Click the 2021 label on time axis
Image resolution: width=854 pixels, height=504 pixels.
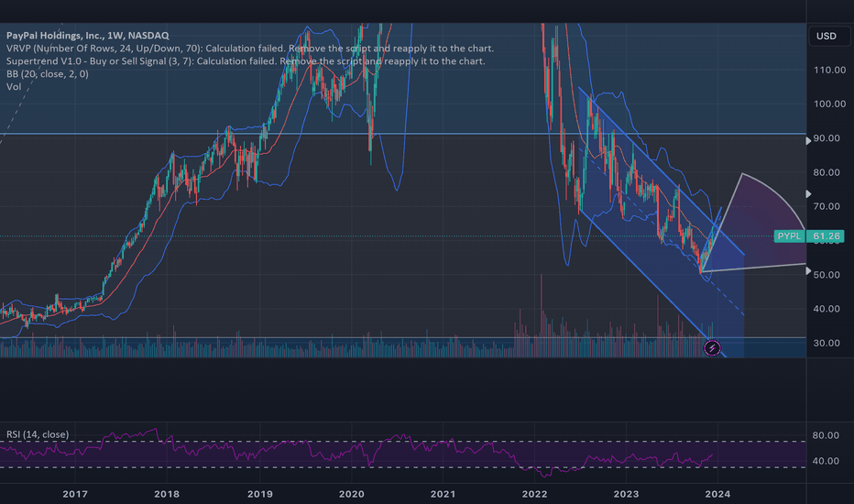[443, 494]
